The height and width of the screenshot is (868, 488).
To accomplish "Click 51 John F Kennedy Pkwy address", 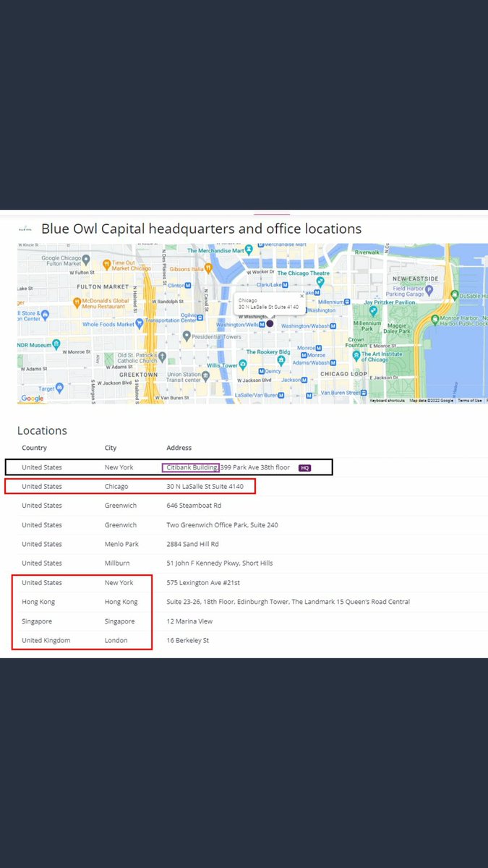I will point(220,563).
